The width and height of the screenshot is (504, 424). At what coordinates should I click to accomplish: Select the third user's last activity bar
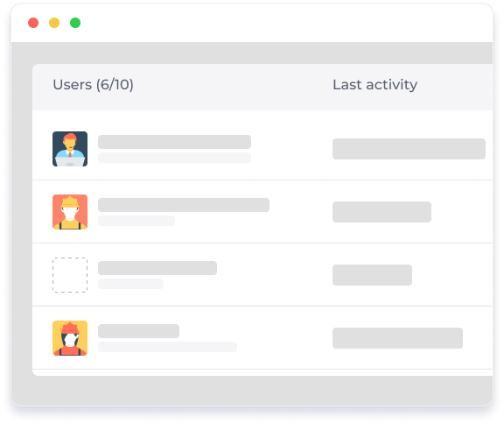(x=372, y=275)
